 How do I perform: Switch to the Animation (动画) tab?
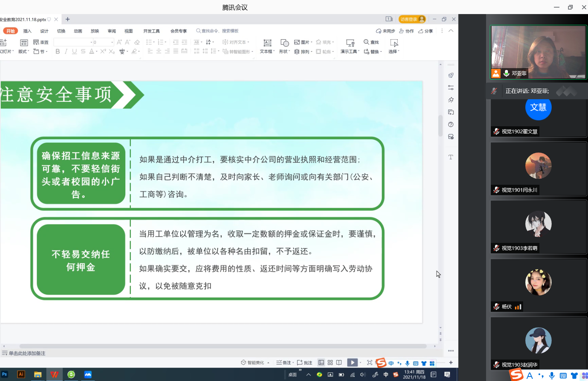pyautogui.click(x=78, y=31)
